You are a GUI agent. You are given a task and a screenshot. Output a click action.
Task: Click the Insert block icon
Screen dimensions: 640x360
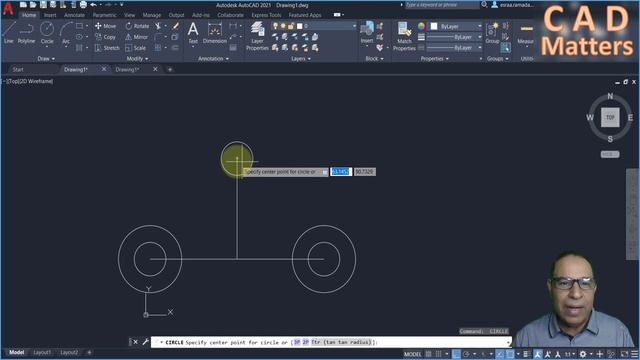[367, 32]
